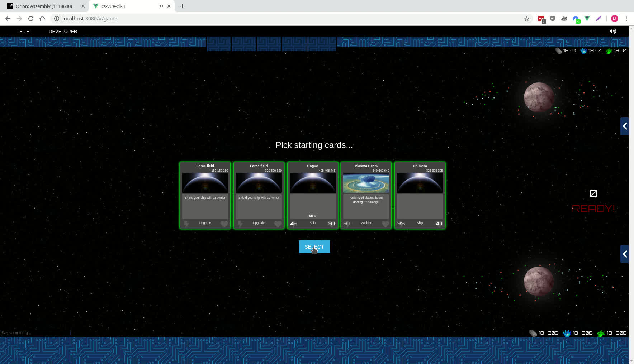Click the Chimera card thumbnail
Viewport: 634px width, 364px height.
pos(420,183)
